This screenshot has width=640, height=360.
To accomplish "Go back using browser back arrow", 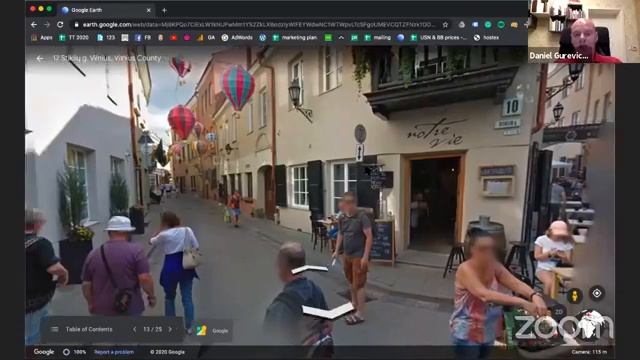I will [34, 24].
